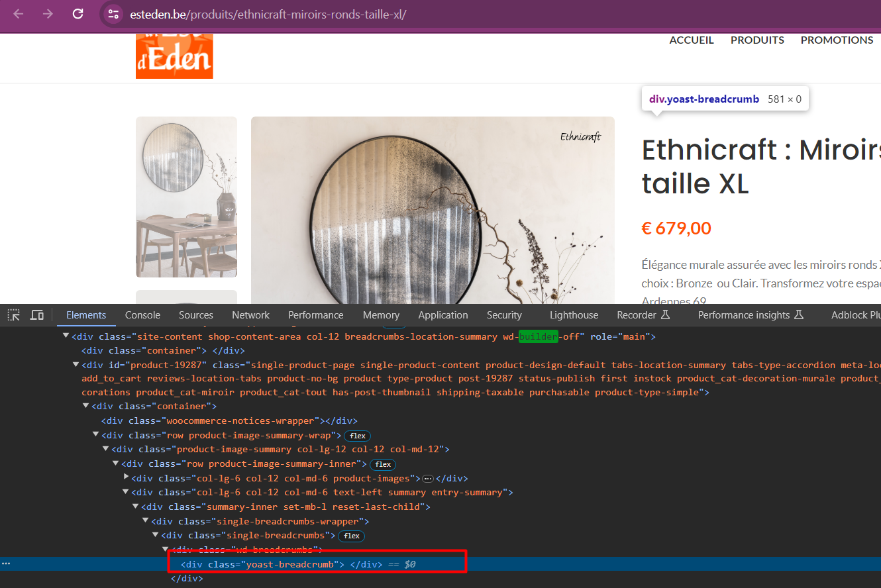
Task: Go back to the previous browser page
Action: 18,14
